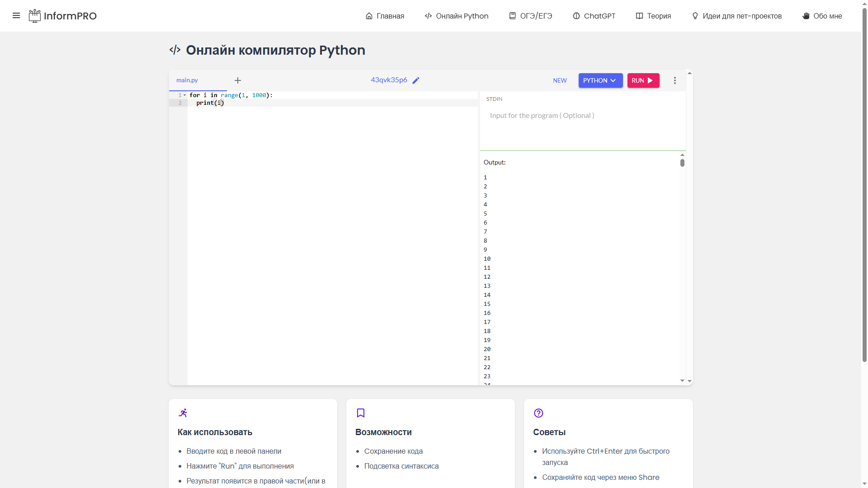The image size is (868, 488).
Task: Click the code icon beside page title
Action: click(175, 50)
